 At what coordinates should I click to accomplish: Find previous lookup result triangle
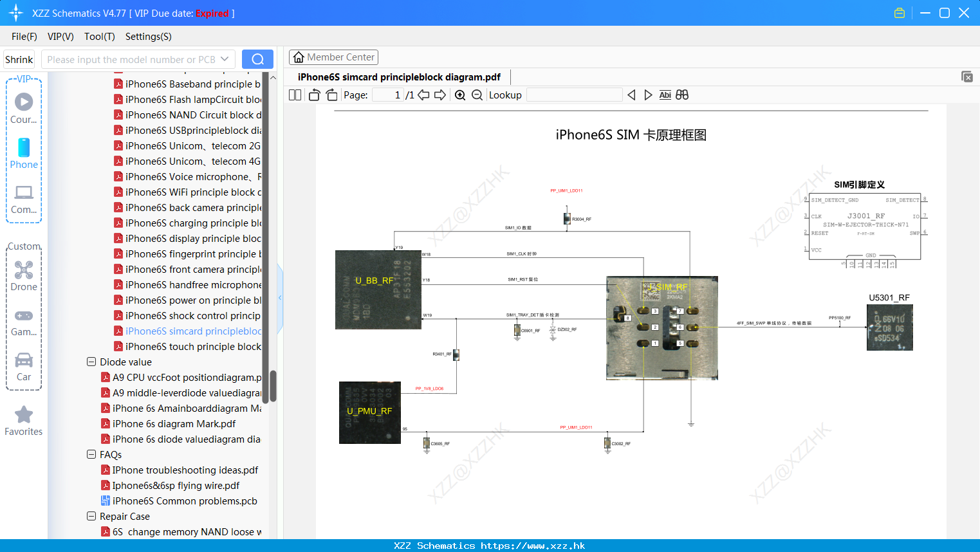click(x=631, y=95)
